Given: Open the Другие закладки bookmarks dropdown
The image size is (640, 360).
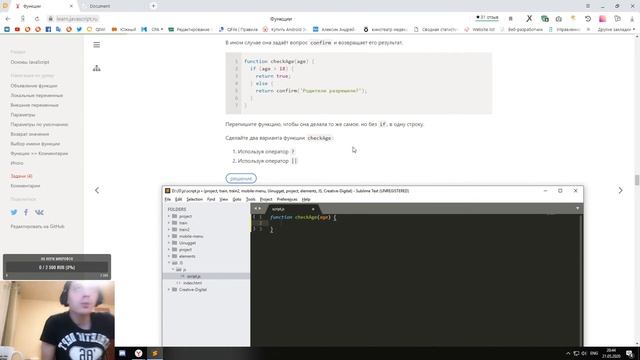Looking at the screenshot, I should point(616,29).
